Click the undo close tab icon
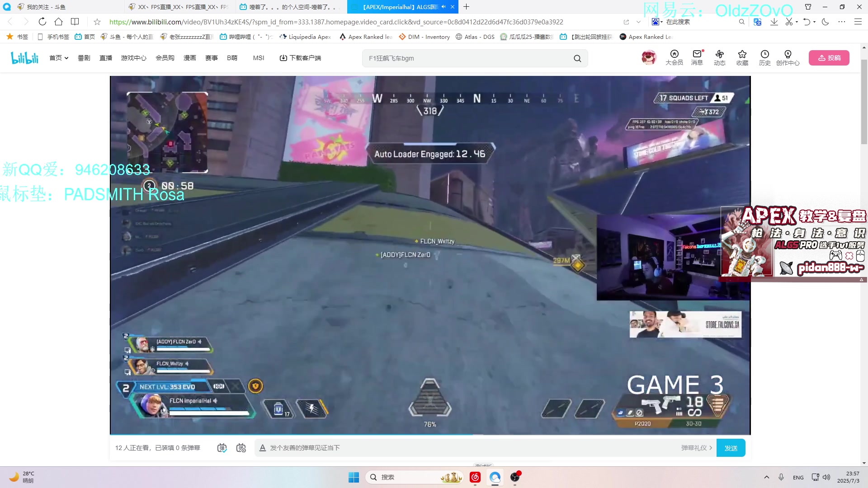This screenshot has height=488, width=868. (807, 22)
